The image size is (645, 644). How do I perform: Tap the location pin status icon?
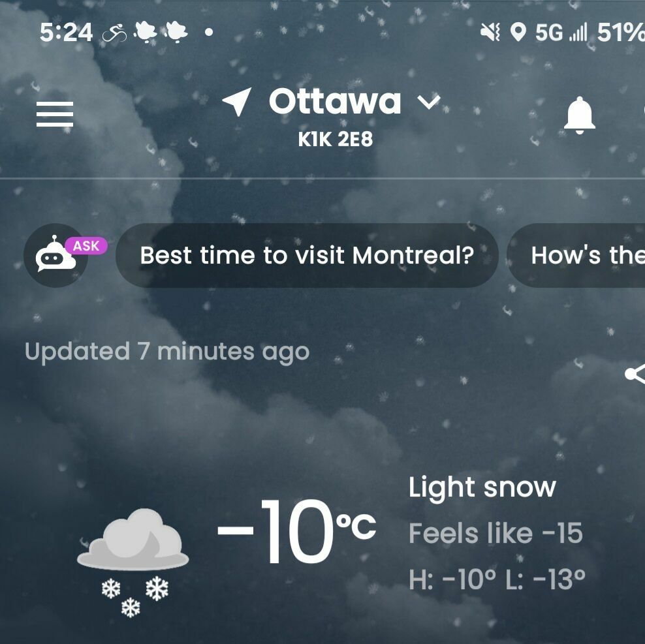pos(518,32)
